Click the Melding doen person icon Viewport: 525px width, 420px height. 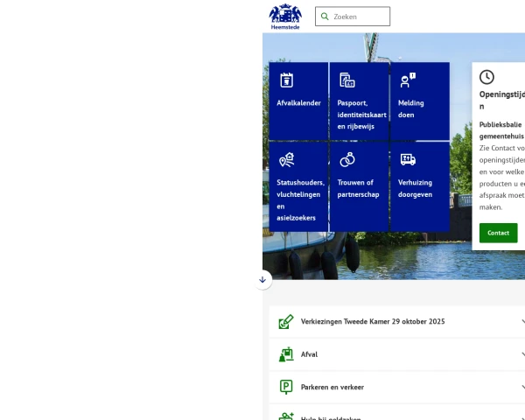click(407, 80)
